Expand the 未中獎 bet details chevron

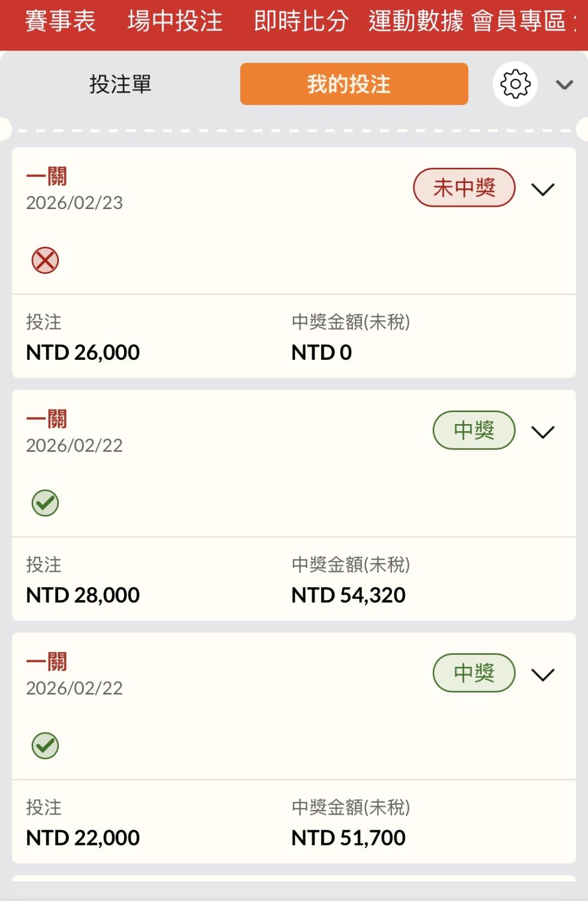click(543, 189)
